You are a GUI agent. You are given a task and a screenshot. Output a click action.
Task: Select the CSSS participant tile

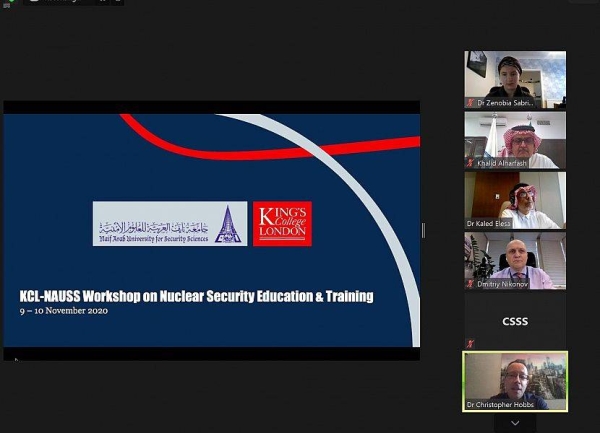tap(515, 321)
